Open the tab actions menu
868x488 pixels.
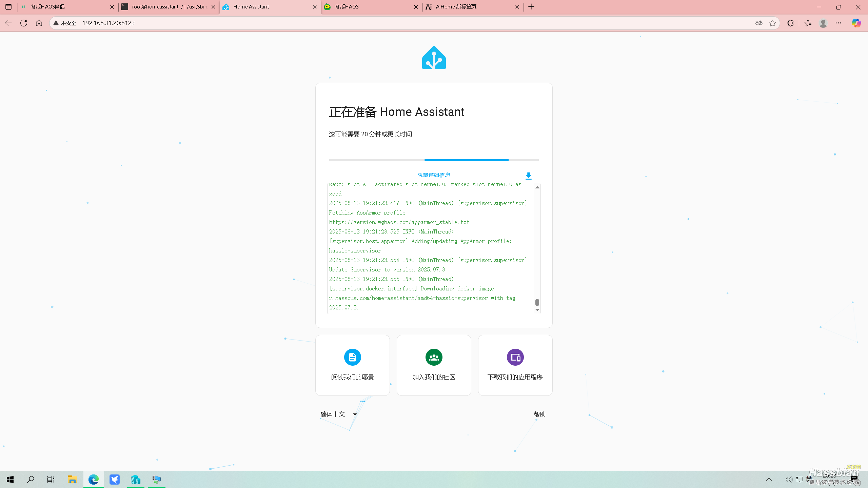[x=8, y=7]
